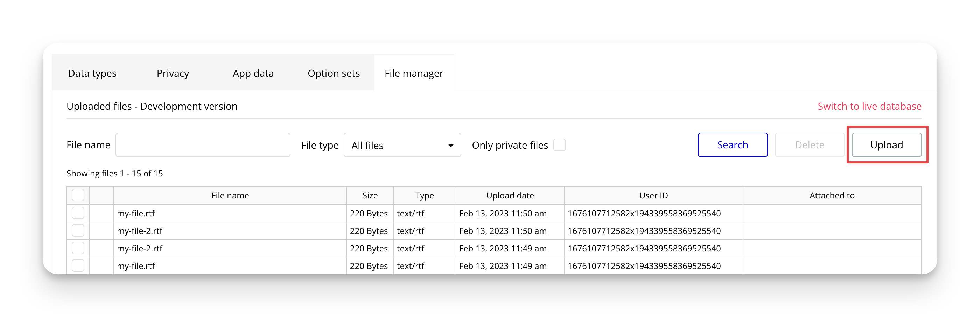This screenshot has width=980, height=317.
Task: Click the Upload date column header
Action: coord(510,195)
